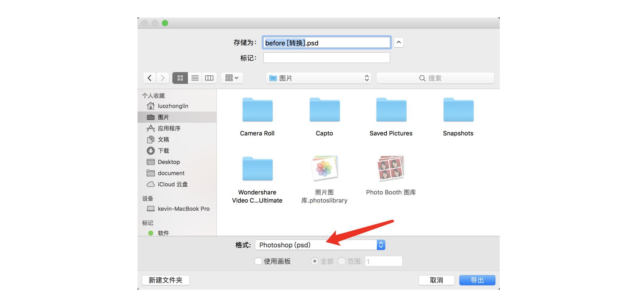Collapse the dialog with the caret button

pyautogui.click(x=398, y=42)
